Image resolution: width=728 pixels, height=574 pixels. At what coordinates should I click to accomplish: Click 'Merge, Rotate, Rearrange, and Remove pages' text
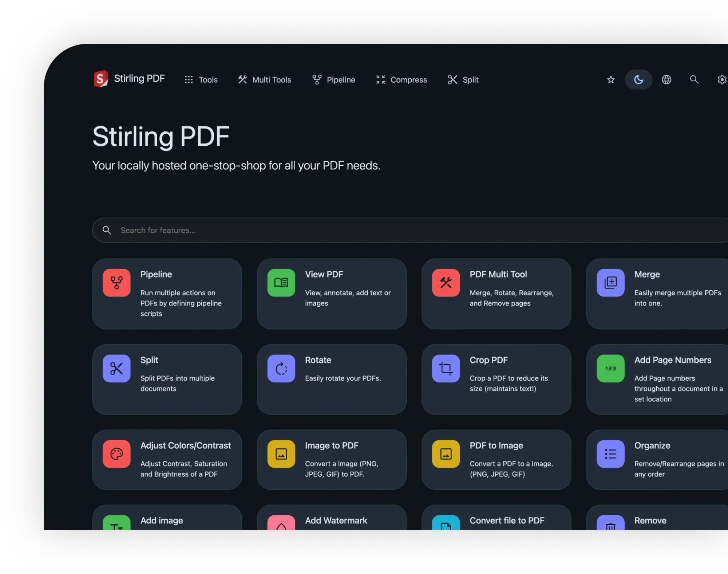coord(512,298)
